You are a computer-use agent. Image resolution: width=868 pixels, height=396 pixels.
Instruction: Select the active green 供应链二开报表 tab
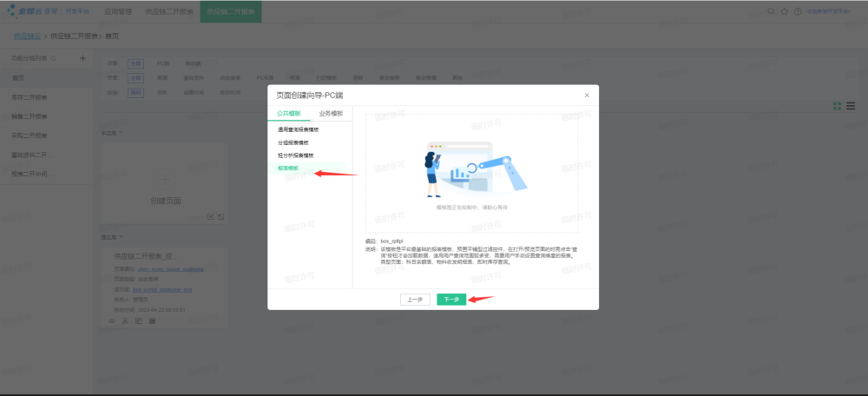click(x=231, y=11)
